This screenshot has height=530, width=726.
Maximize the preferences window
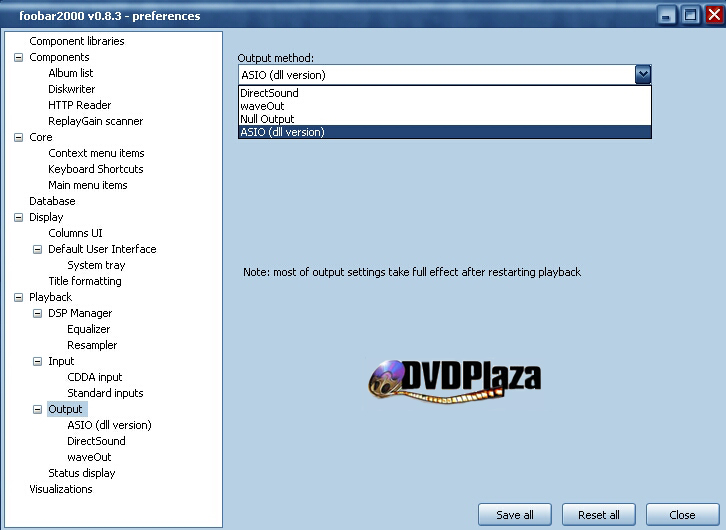point(690,15)
